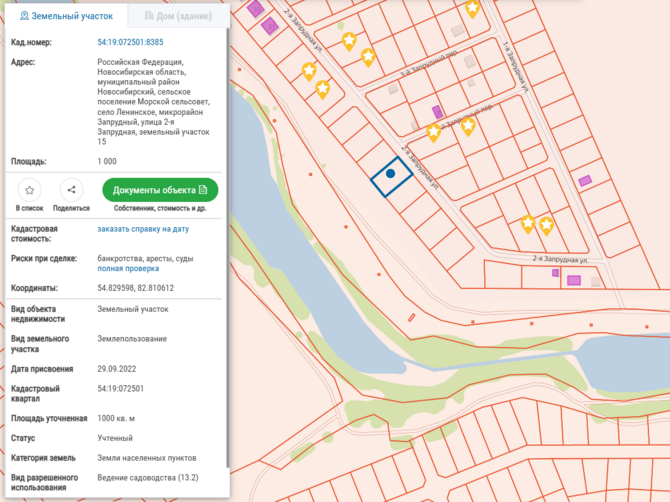
Task: Click В список label under star
Action: (x=29, y=208)
